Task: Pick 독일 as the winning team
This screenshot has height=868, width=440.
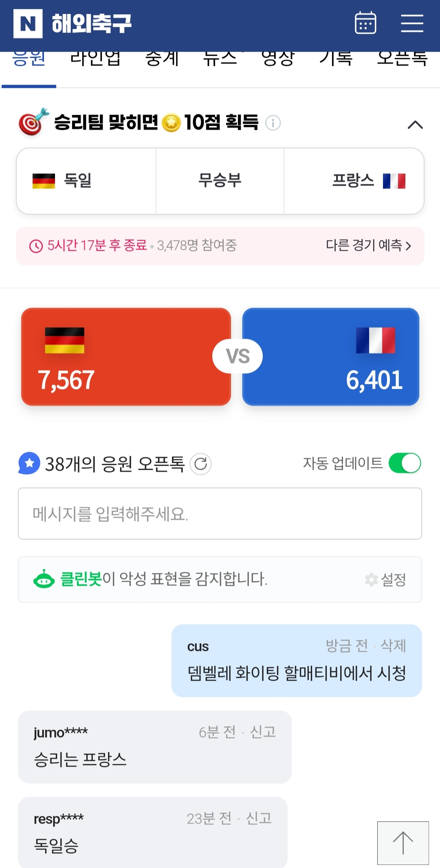Action: click(86, 181)
